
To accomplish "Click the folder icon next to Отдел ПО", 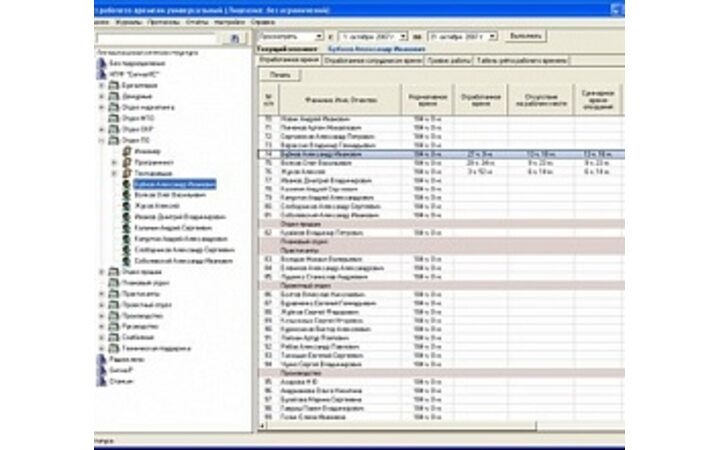I will pyautogui.click(x=113, y=141).
